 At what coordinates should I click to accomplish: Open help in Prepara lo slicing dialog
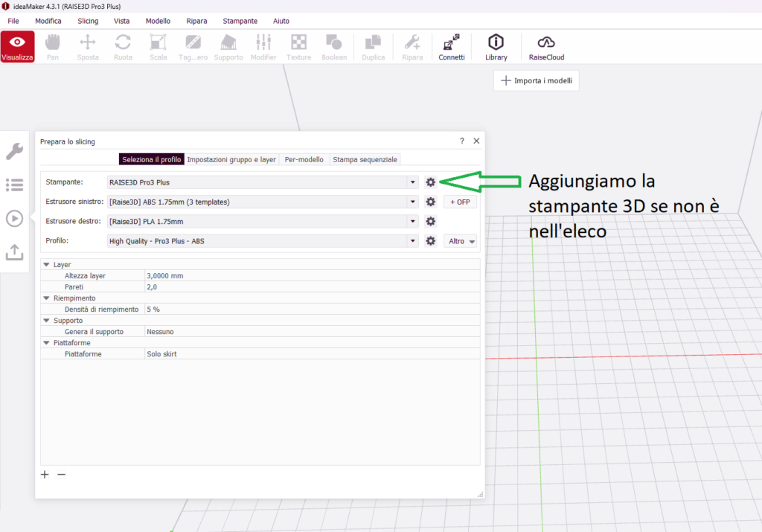coord(461,141)
